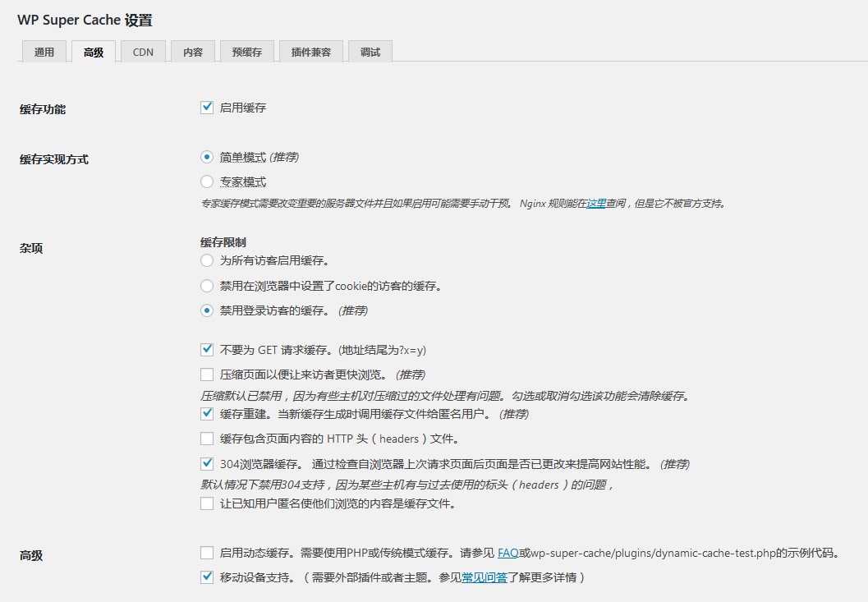Switch to the 通用 tab
This screenshot has width=868, height=602.
44,52
